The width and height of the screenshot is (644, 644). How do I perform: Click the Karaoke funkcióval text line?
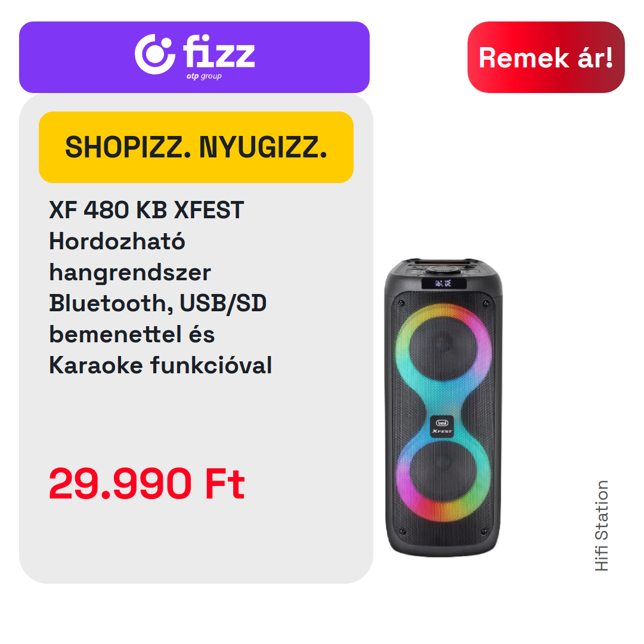coord(160,365)
